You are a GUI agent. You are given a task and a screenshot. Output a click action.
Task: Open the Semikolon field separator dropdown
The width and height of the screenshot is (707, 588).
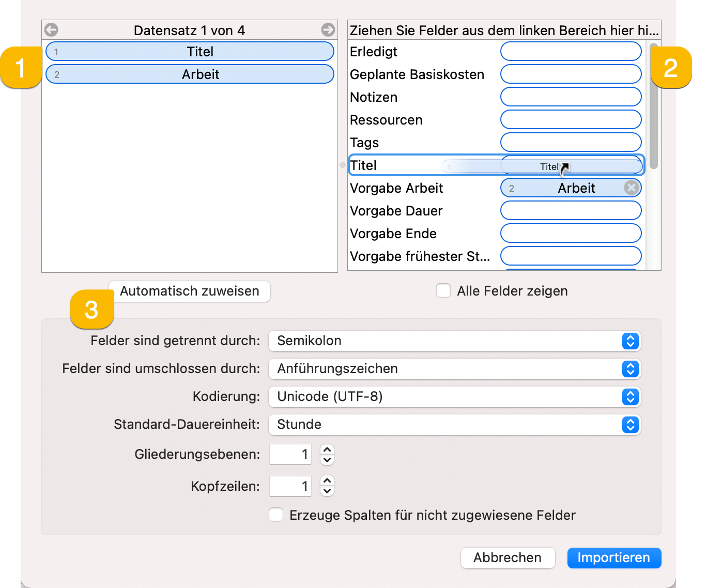click(629, 341)
